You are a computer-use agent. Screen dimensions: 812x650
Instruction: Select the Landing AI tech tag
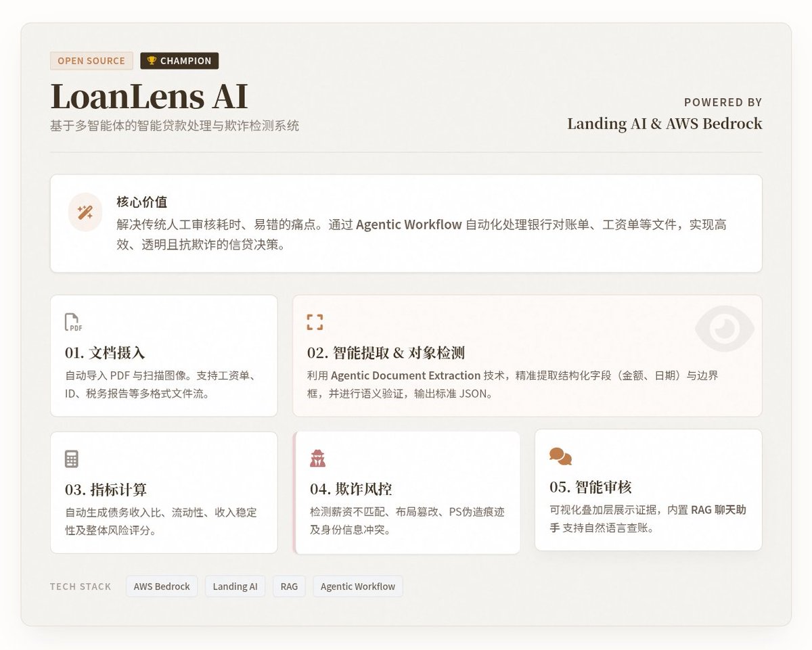(235, 586)
